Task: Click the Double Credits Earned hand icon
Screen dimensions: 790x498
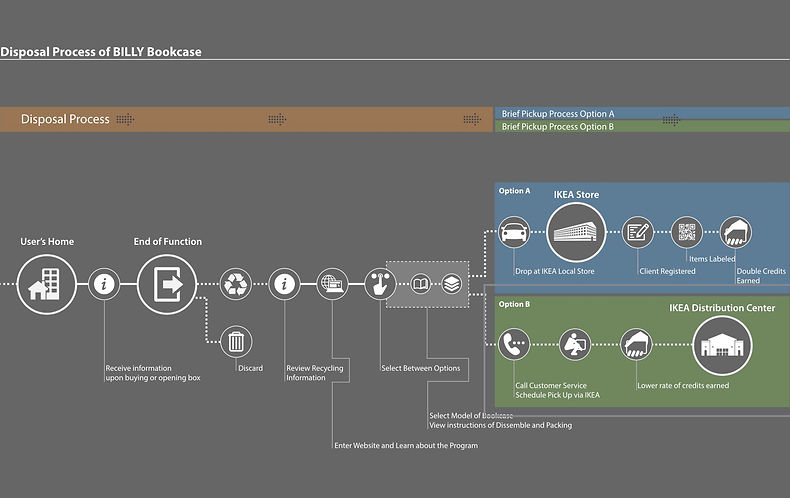Action: [x=736, y=232]
